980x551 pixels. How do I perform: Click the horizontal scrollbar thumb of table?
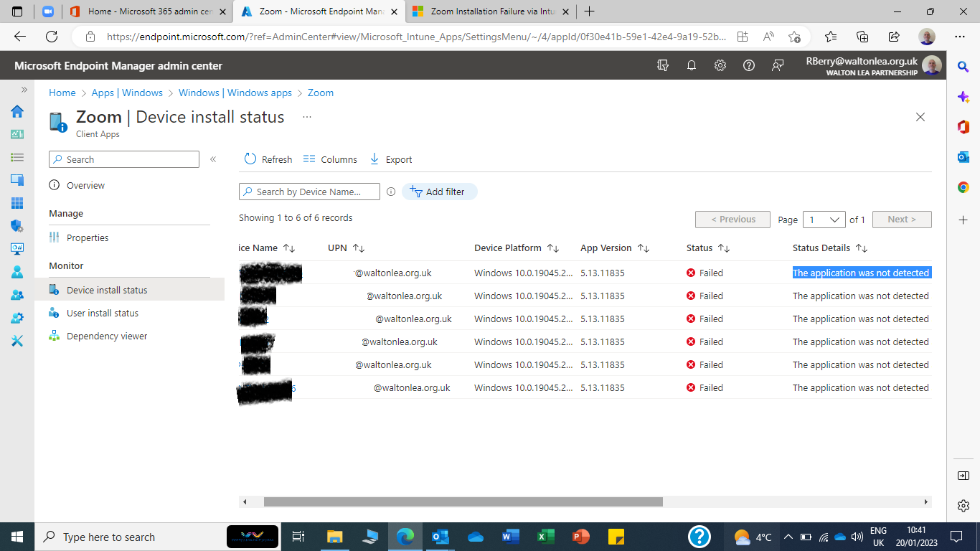[x=463, y=502]
